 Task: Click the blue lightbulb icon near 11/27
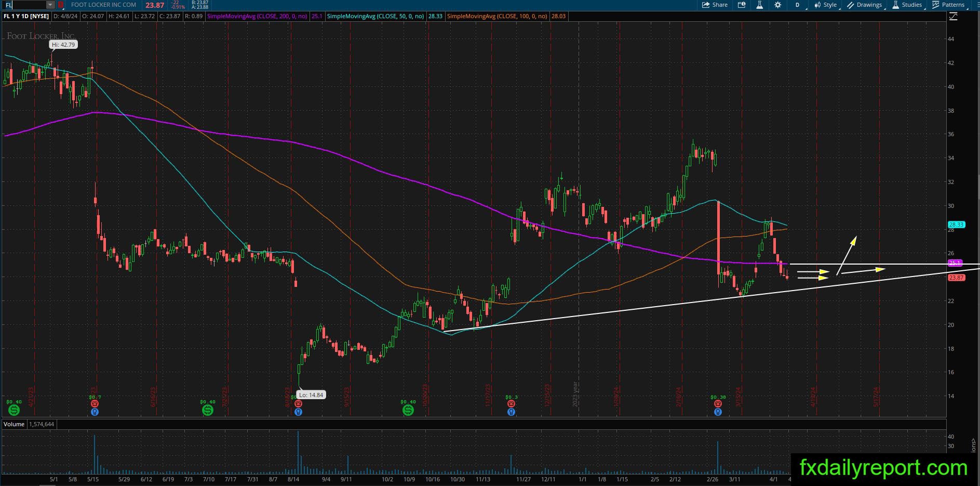pyautogui.click(x=512, y=412)
